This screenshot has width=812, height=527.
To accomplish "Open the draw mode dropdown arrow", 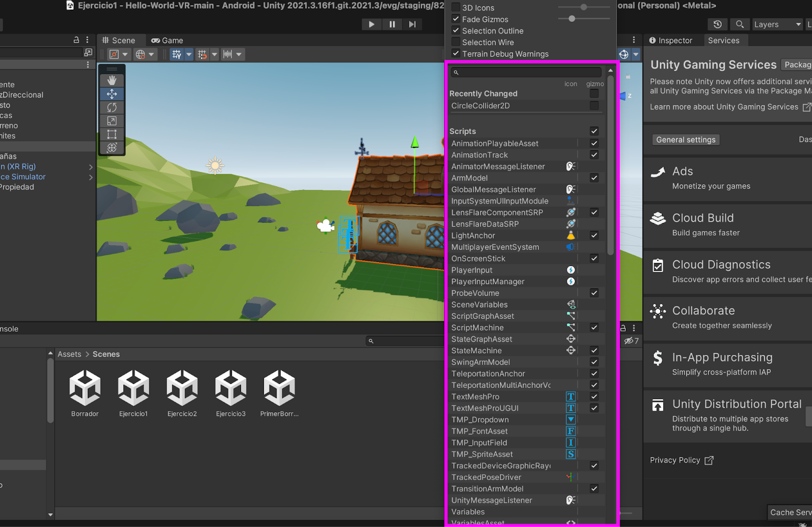I will 125,54.
